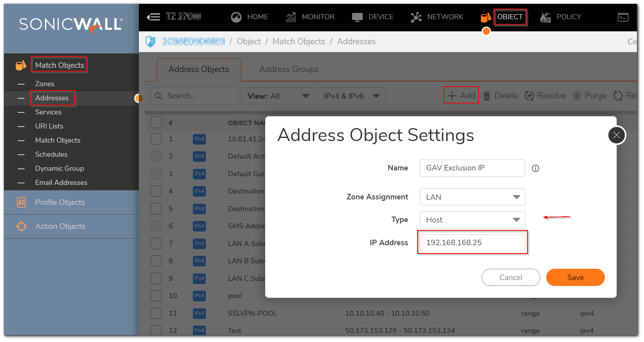644x342 pixels.
Task: Switch to the Address Groups tab
Action: 289,69
